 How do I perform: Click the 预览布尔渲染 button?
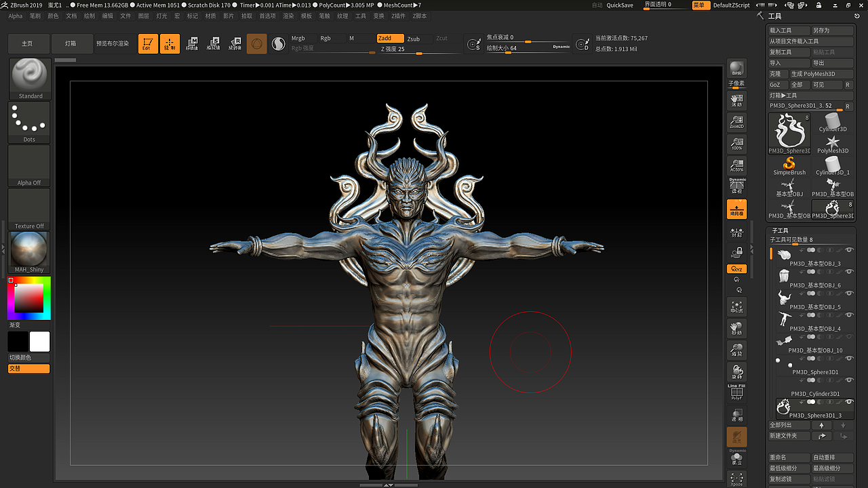[113, 43]
